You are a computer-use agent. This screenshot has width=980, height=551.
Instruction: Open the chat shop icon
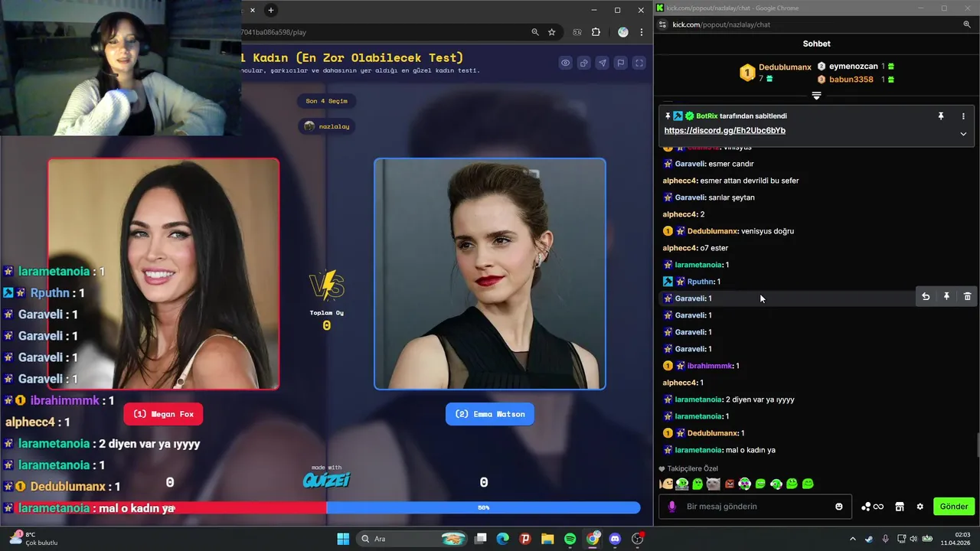pos(900,507)
